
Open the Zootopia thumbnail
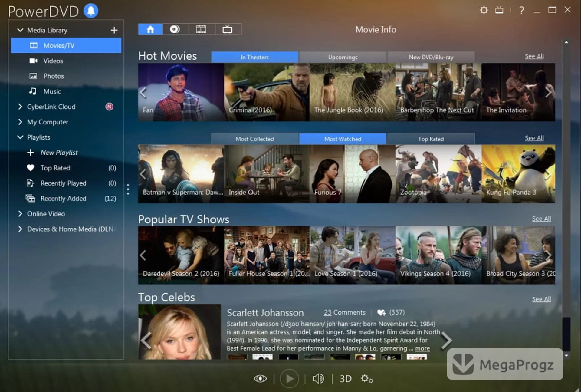tap(438, 174)
